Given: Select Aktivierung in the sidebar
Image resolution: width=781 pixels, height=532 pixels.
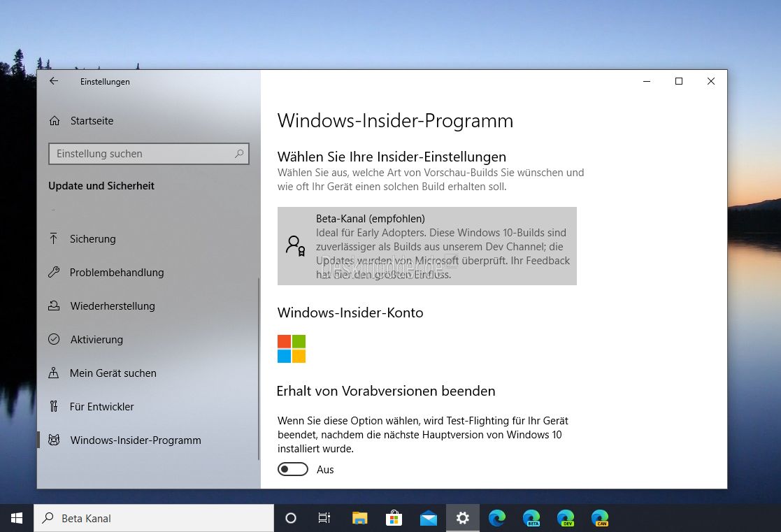Looking at the screenshot, I should pos(148,339).
